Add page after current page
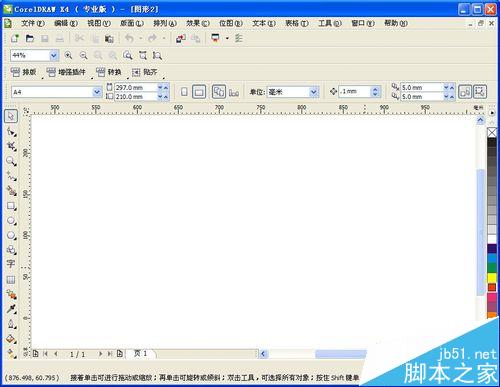 [x=120, y=354]
